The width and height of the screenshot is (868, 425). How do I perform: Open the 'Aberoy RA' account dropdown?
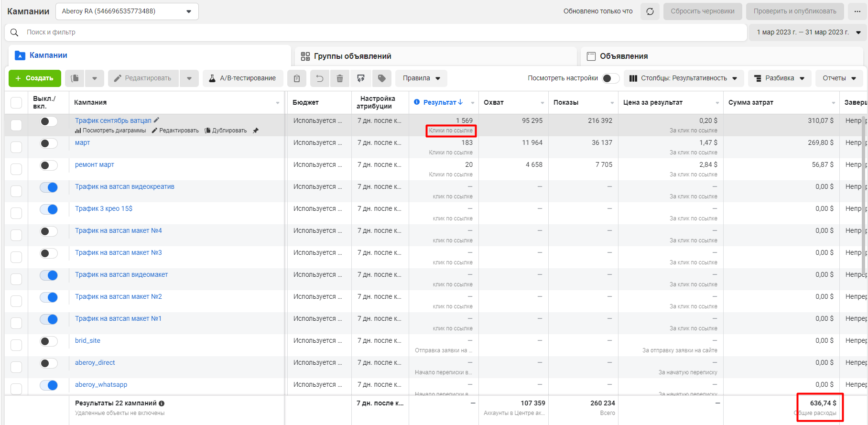tap(127, 11)
